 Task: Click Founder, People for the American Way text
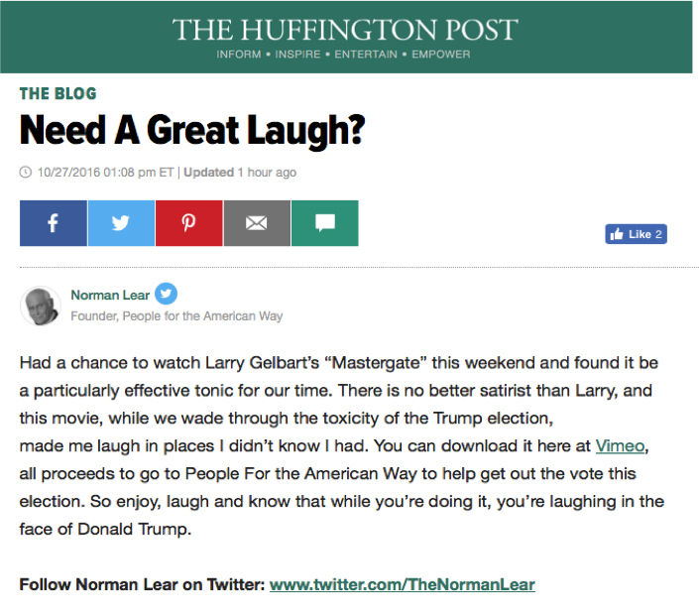(x=176, y=316)
